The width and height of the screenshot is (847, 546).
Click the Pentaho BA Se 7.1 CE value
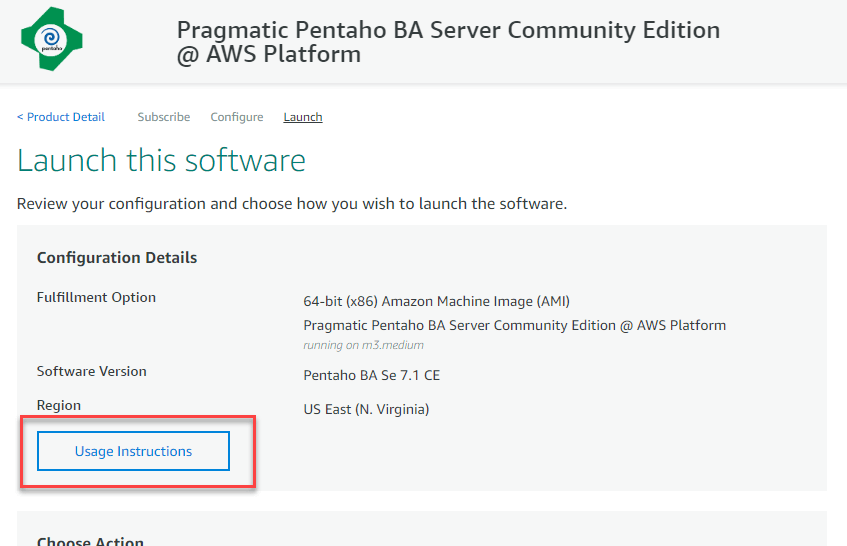click(x=371, y=376)
